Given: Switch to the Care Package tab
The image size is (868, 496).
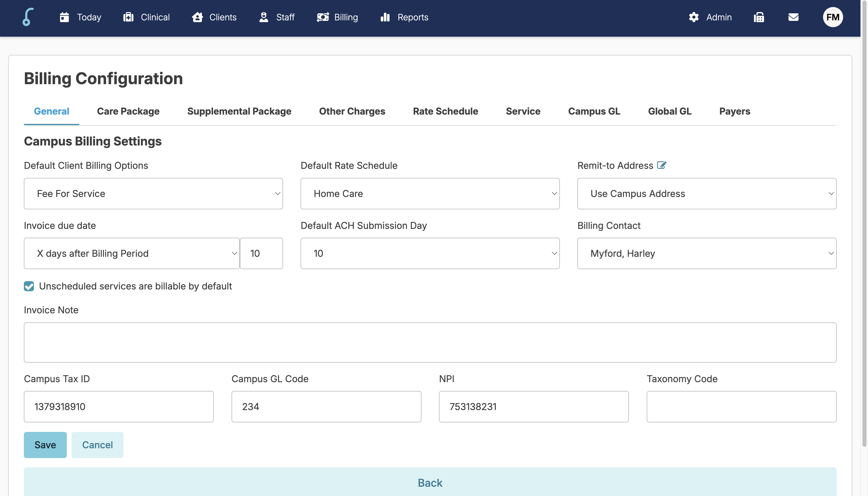Looking at the screenshot, I should (x=128, y=111).
